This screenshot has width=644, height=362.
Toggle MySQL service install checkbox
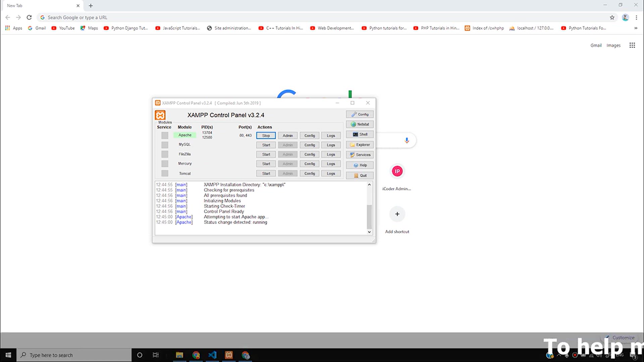(165, 145)
